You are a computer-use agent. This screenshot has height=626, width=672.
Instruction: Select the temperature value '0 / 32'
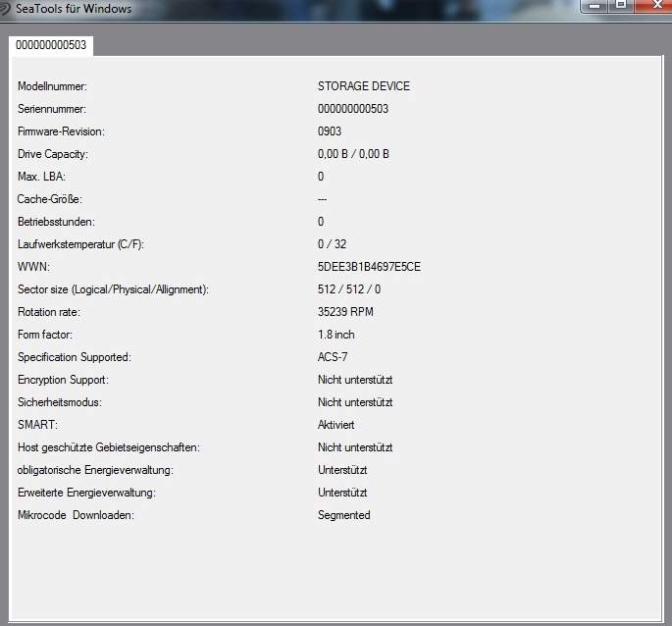(332, 244)
